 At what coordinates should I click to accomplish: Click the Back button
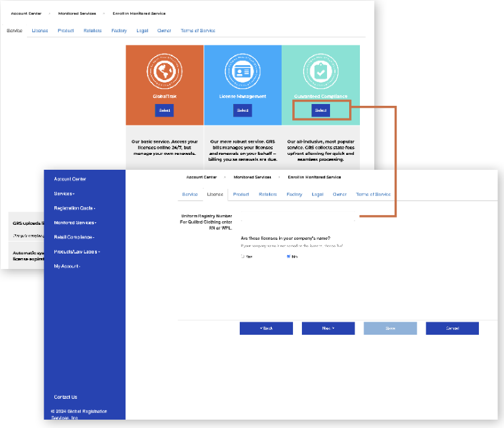tap(266, 329)
